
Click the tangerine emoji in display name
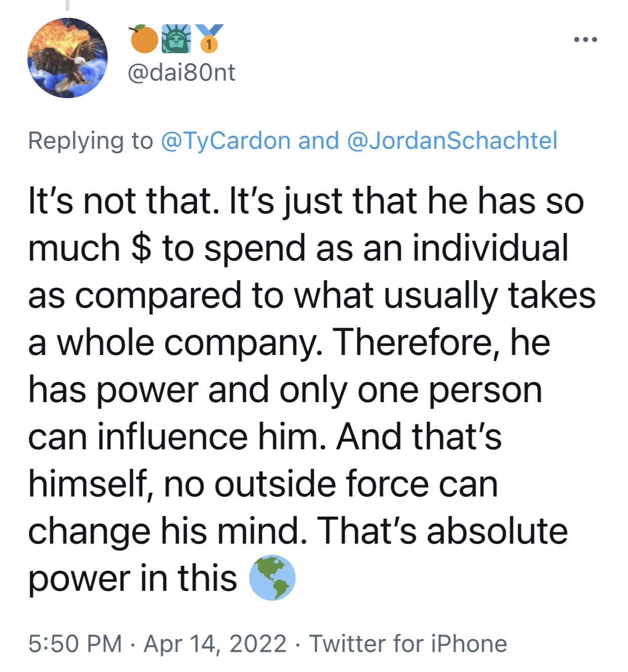(x=144, y=39)
